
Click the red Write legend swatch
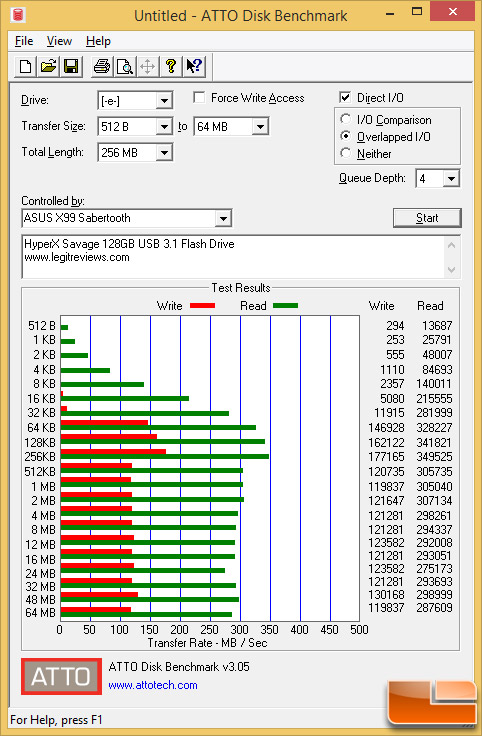(x=202, y=306)
